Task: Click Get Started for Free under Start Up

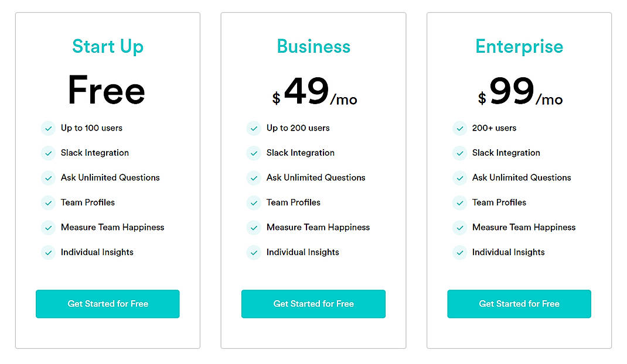Action: (x=107, y=304)
